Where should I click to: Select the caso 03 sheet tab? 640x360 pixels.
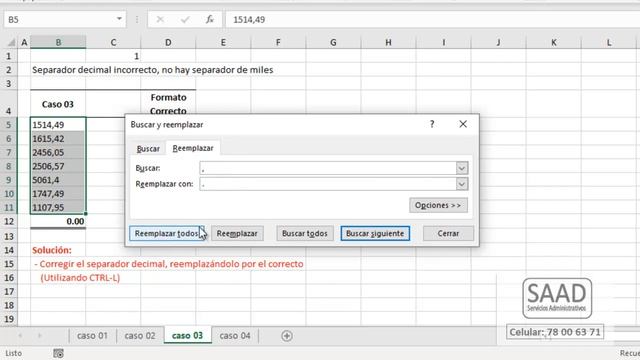187,336
